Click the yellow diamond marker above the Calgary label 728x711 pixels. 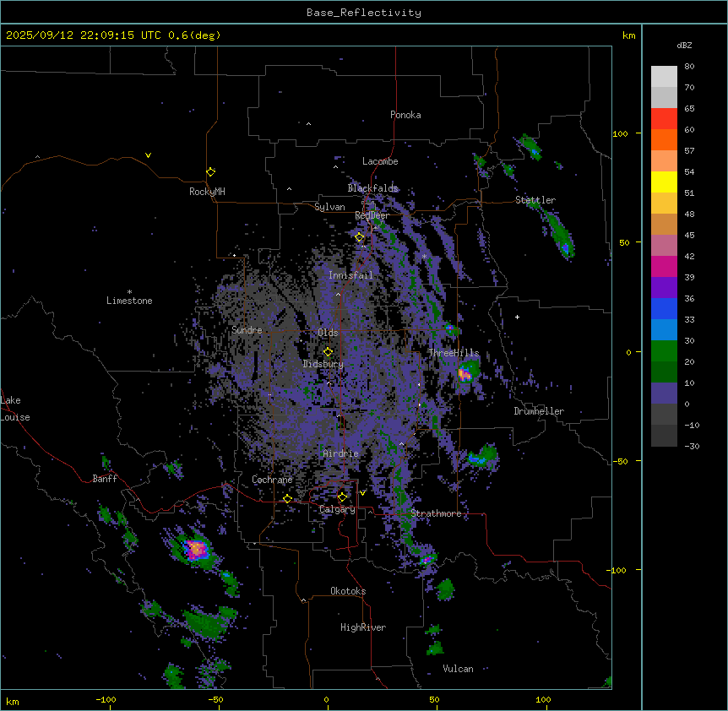(342, 497)
